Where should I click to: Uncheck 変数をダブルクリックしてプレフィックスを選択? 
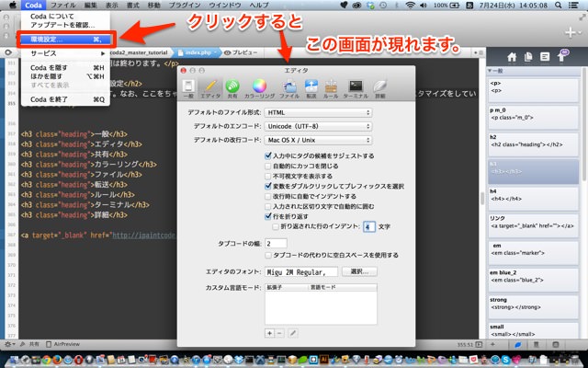[267, 186]
